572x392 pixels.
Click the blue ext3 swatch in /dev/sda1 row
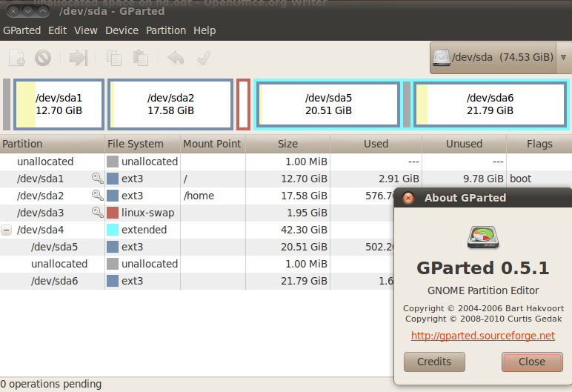pos(113,179)
